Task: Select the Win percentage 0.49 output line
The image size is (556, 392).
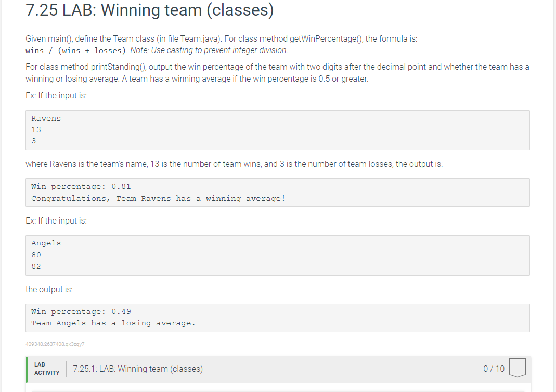Action: coord(81,311)
